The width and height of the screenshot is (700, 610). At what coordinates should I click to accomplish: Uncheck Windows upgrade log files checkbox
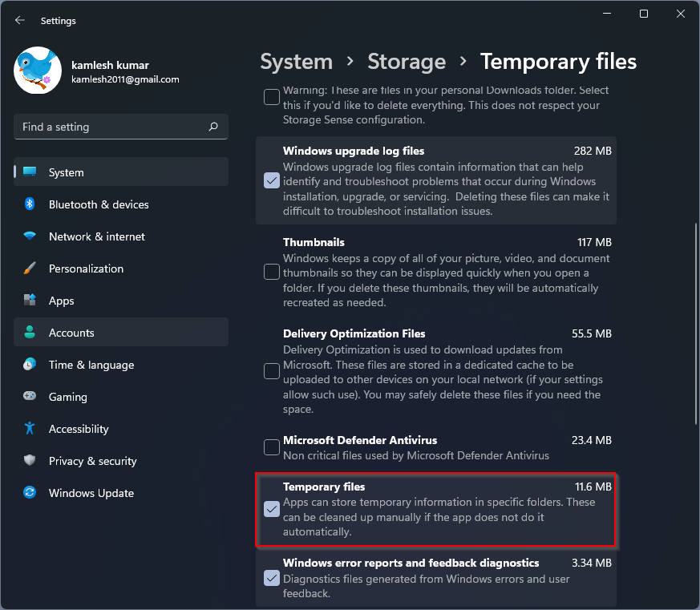click(x=272, y=180)
